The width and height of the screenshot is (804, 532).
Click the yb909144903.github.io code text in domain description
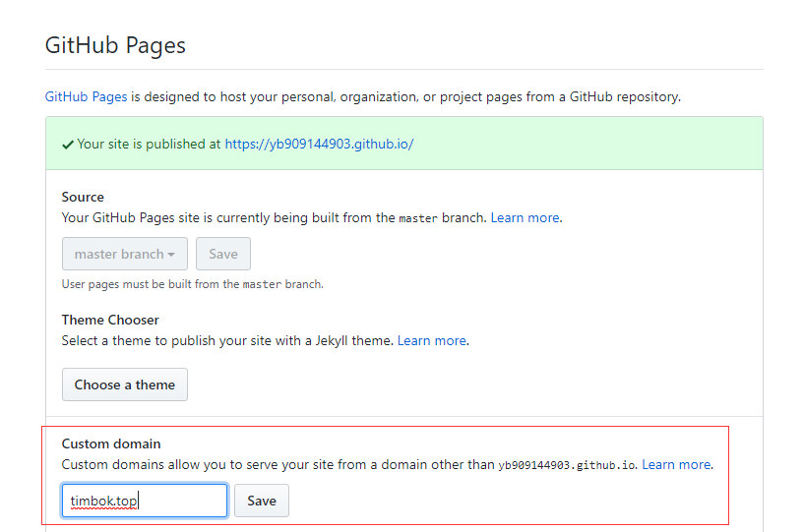567,465
